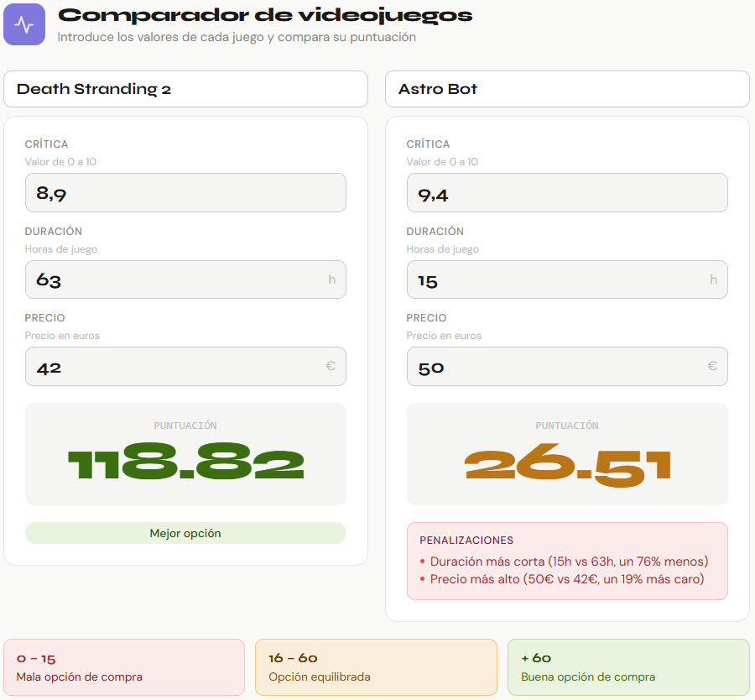Click the precio field showing 50 euros
This screenshot has width=755, height=700.
point(567,366)
